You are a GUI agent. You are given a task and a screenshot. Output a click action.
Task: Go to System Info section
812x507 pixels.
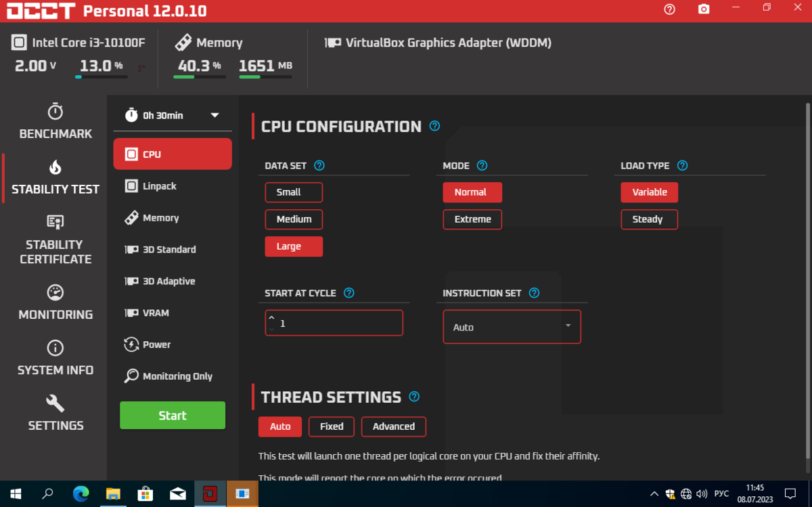55,358
